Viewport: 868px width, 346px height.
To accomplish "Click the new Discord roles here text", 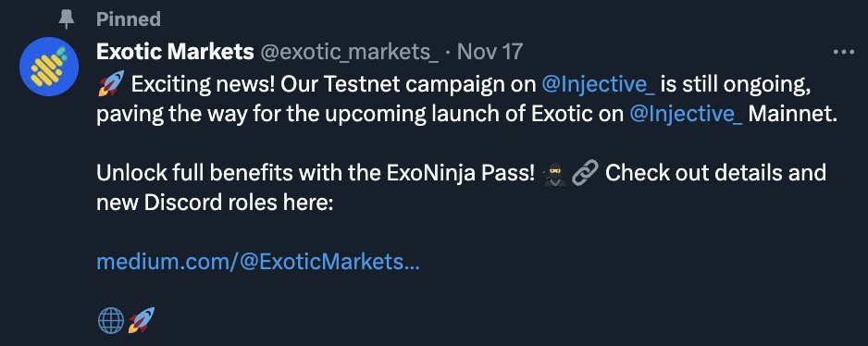I will pos(215,203).
